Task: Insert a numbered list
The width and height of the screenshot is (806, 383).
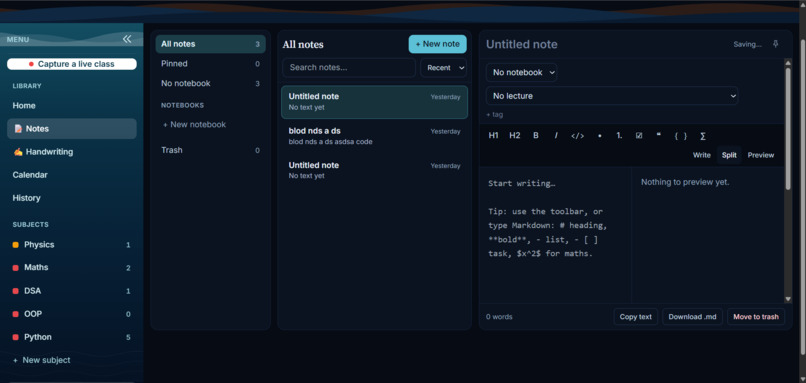Action: coord(619,136)
